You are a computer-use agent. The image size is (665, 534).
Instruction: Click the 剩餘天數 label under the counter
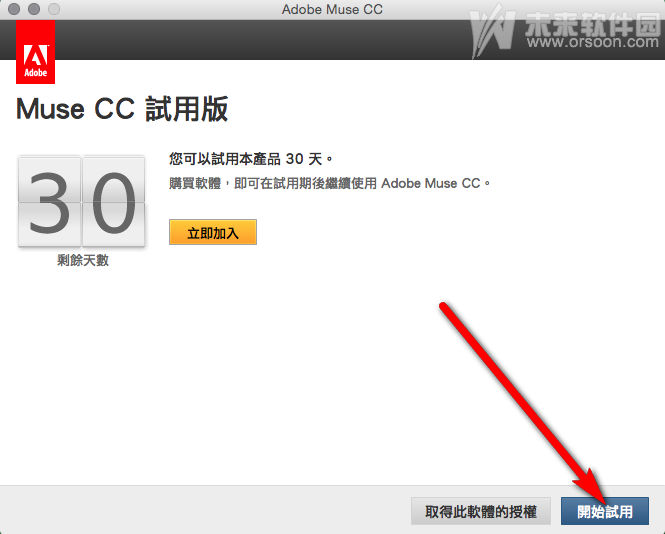click(83, 260)
